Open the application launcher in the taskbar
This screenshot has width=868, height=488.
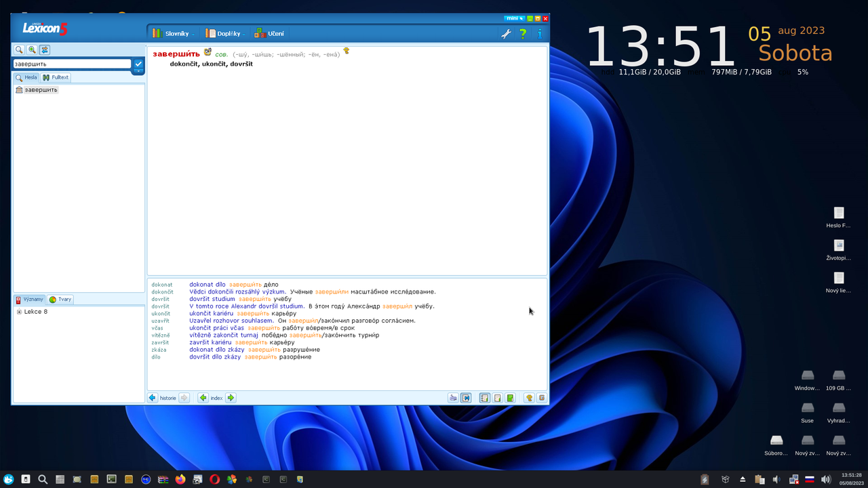(x=9, y=479)
